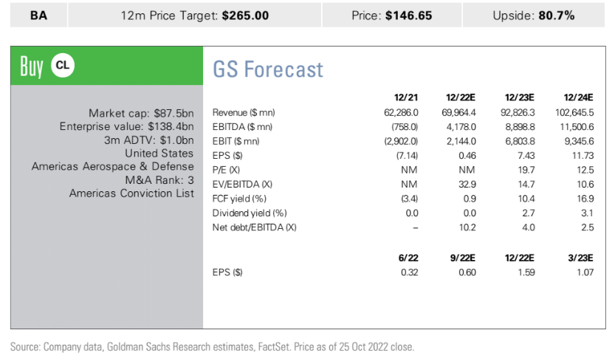Viewport: 615px width, 364px height.
Task: Click the Net debt/EBITDA (X) row label
Action: point(254,227)
